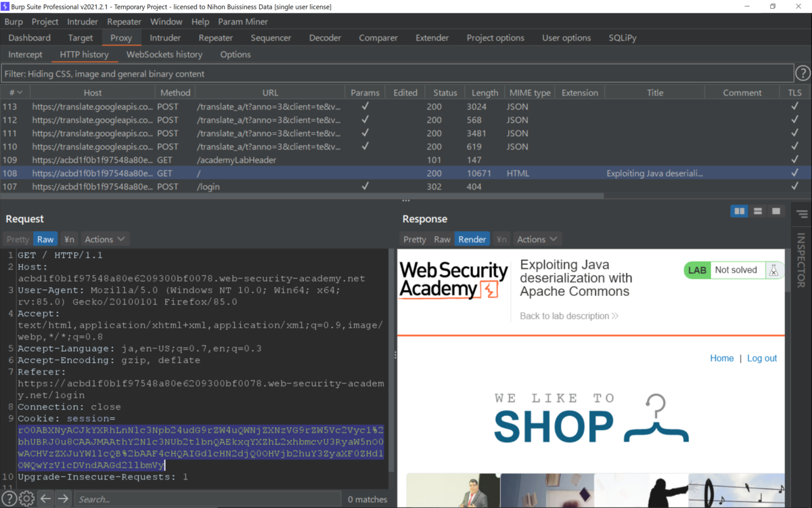The width and height of the screenshot is (812, 508).
Task: Select stacked horizontal layout icon
Action: (757, 211)
